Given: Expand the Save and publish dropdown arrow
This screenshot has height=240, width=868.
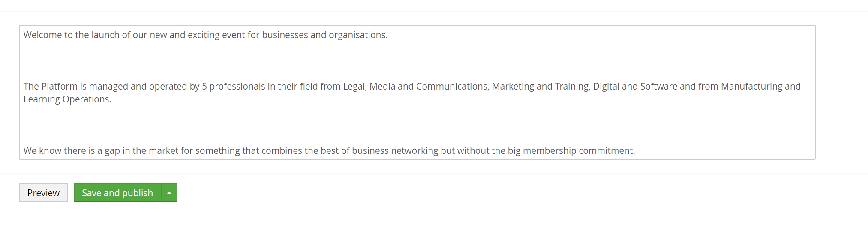Looking at the screenshot, I should pos(169,193).
